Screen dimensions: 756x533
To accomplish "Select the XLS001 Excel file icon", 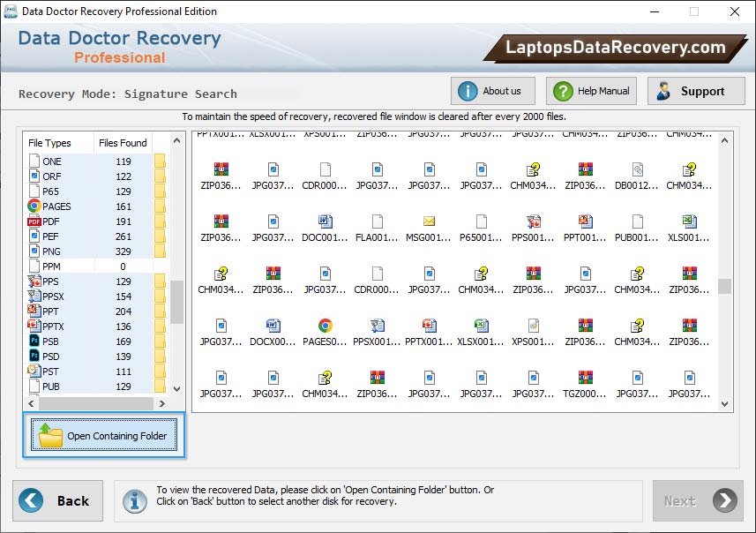I will pyautogui.click(x=690, y=221).
